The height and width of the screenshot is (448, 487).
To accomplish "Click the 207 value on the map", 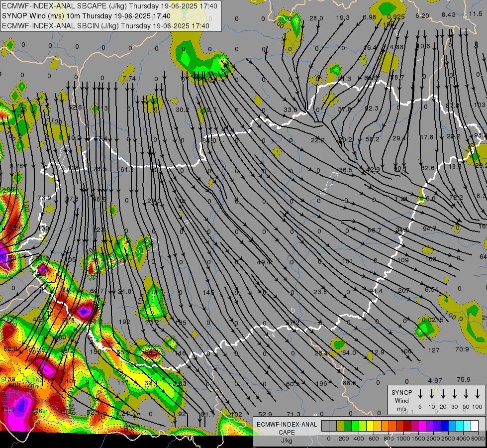I will (x=403, y=290).
